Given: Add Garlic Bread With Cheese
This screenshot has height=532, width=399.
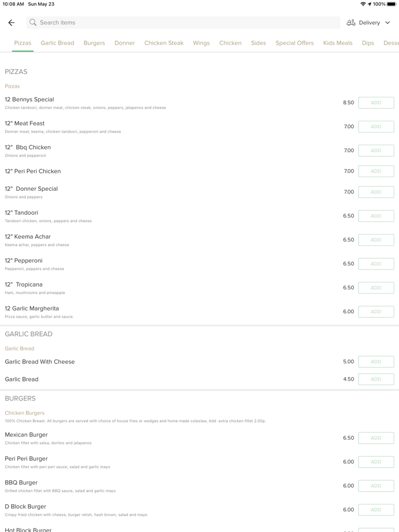Looking at the screenshot, I should coord(376,362).
